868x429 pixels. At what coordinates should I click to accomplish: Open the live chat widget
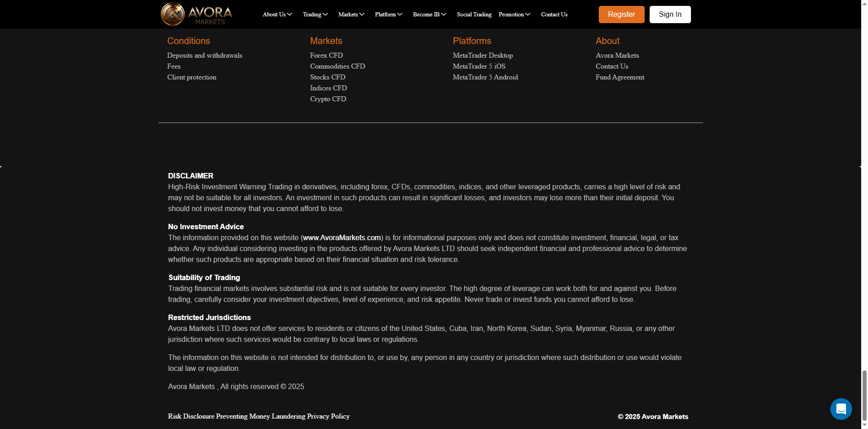pos(841,409)
